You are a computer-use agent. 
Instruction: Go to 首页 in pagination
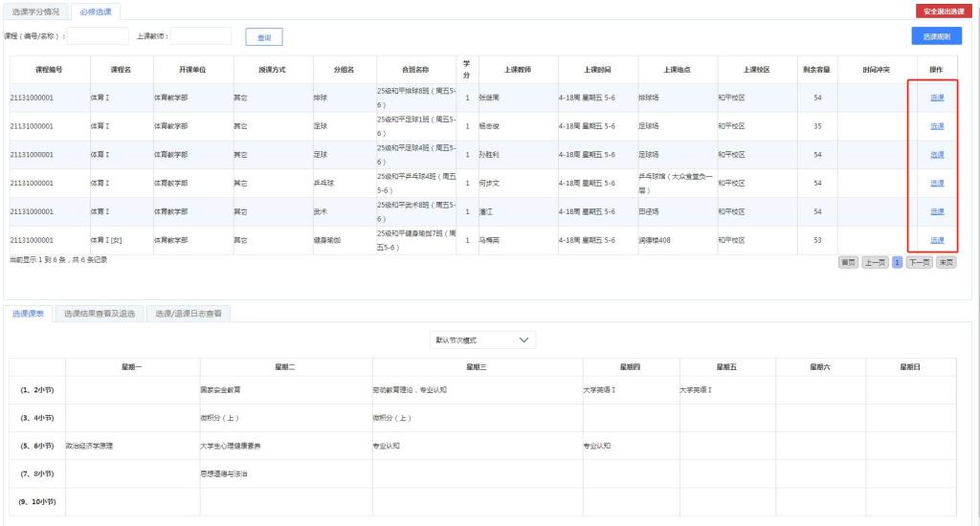point(847,261)
